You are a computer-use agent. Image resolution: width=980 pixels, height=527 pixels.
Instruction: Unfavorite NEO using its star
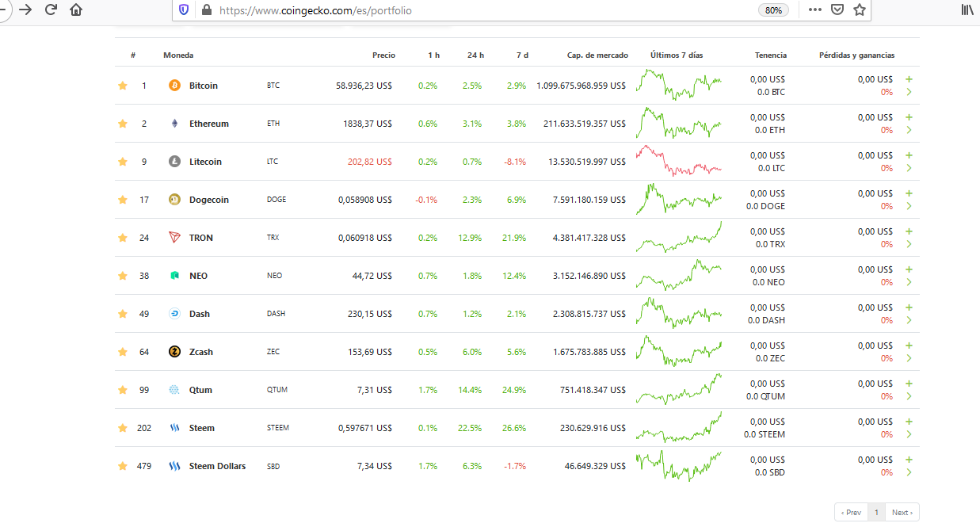pyautogui.click(x=123, y=276)
